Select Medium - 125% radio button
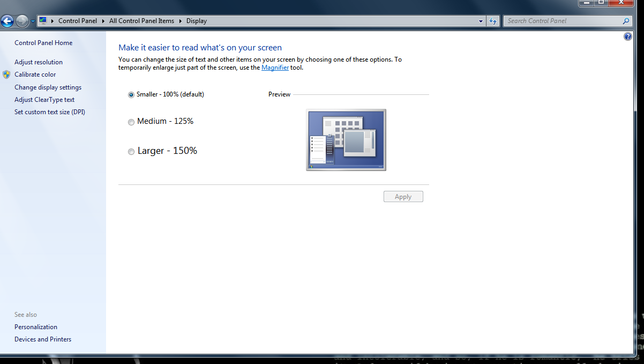The height and width of the screenshot is (364, 644). point(131,122)
